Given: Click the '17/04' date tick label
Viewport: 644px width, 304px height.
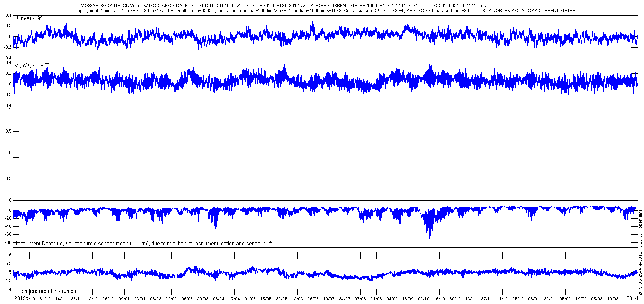Looking at the screenshot, I should (234, 299).
